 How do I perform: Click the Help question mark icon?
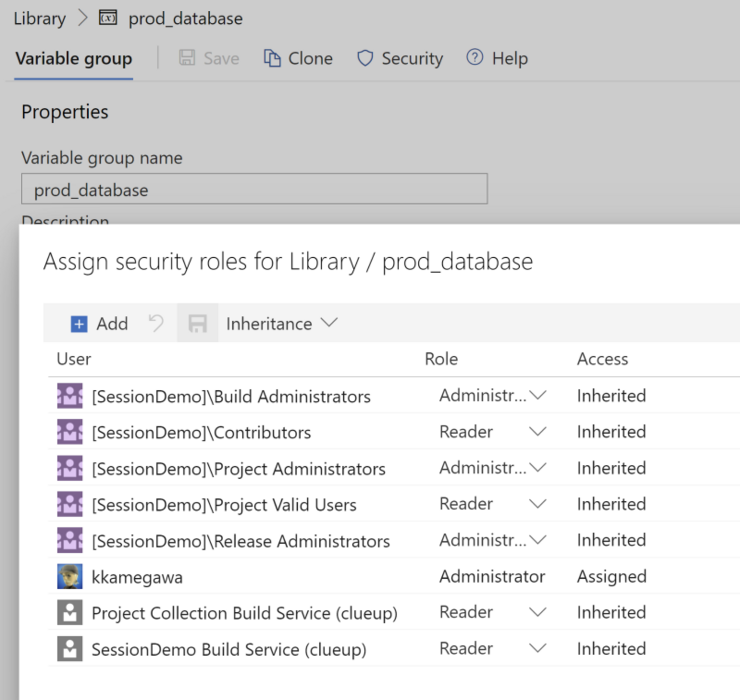click(x=474, y=57)
